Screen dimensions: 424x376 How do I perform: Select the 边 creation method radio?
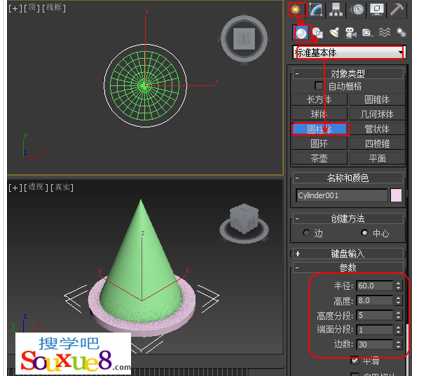[x=306, y=233]
